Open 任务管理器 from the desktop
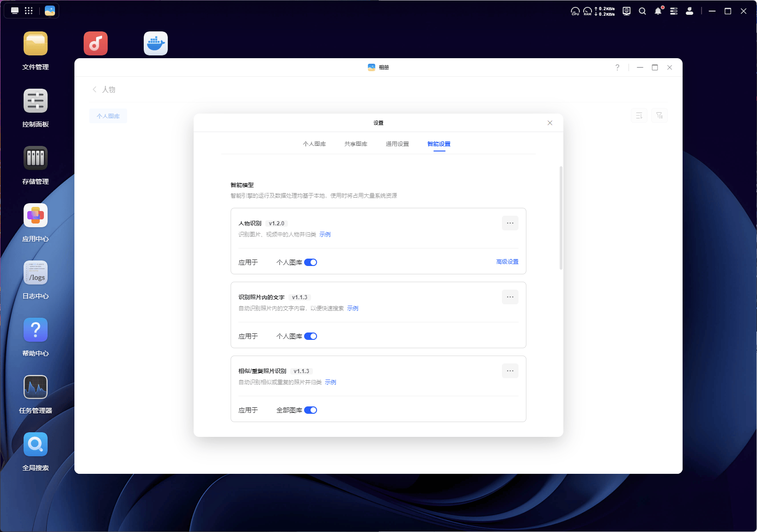This screenshot has height=532, width=757. click(x=36, y=387)
